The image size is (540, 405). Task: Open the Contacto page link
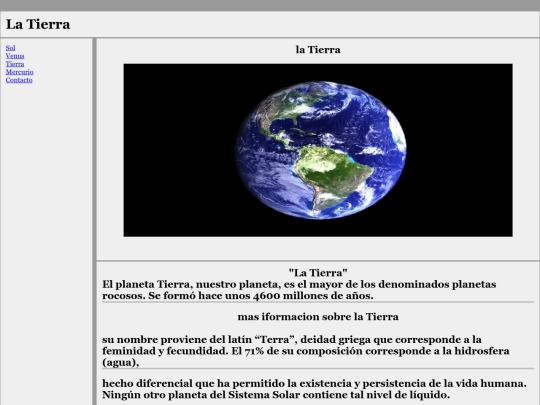tap(19, 80)
